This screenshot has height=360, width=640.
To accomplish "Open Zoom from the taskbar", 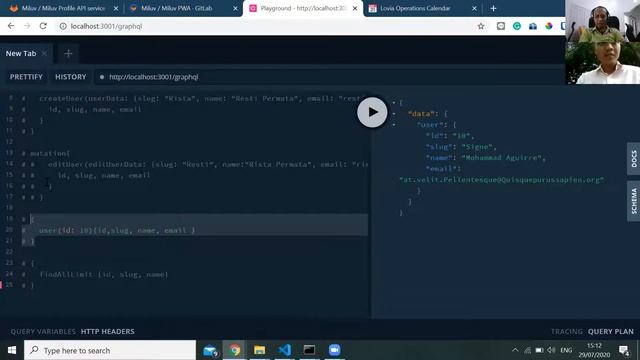I will (334, 350).
